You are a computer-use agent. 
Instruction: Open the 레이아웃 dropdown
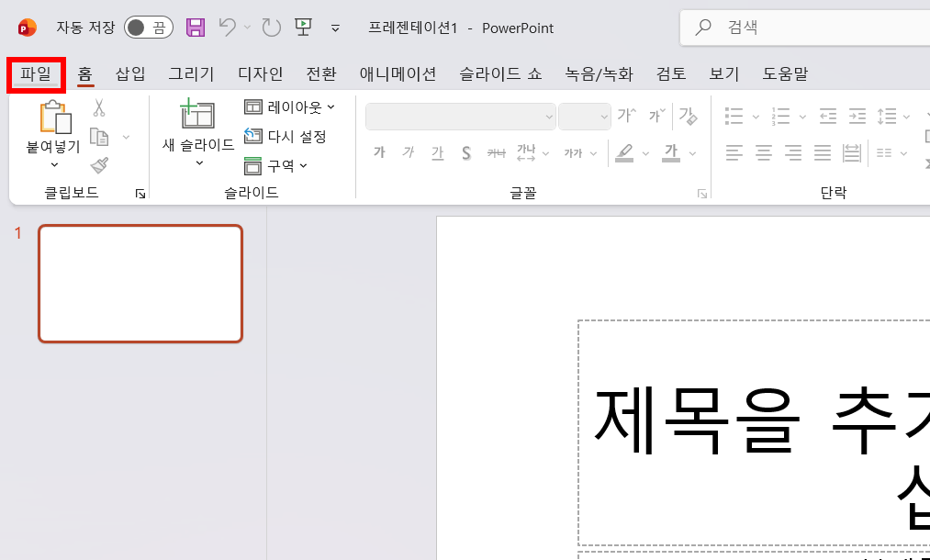click(289, 107)
